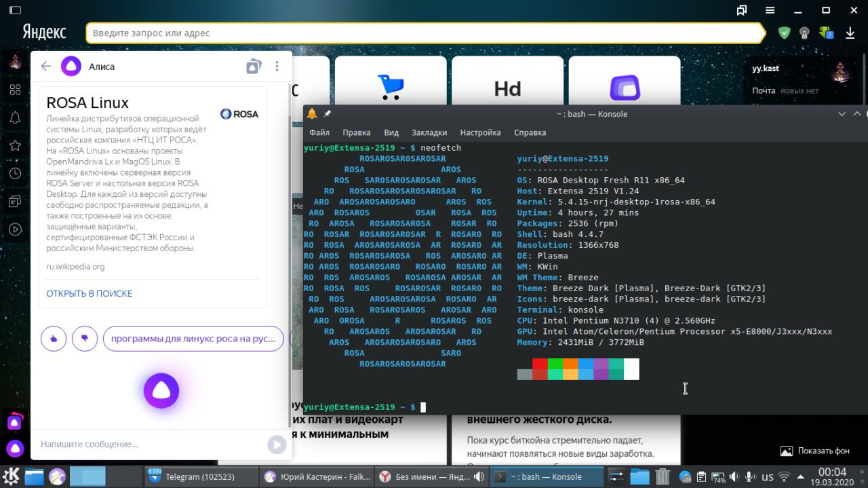
Task: Focus the Напишите сообщение input field
Action: tap(151, 444)
